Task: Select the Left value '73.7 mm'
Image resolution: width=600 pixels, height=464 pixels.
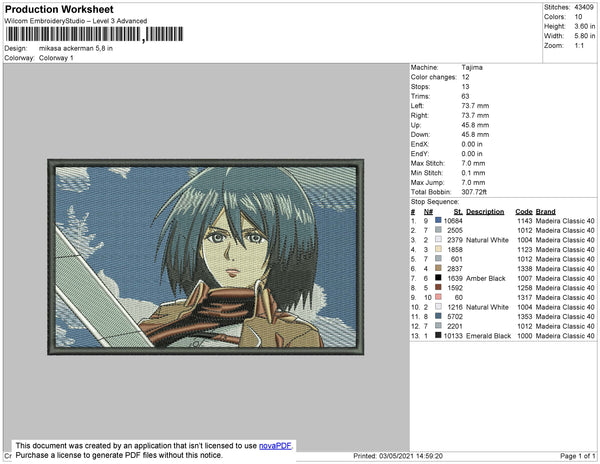Action: click(475, 106)
